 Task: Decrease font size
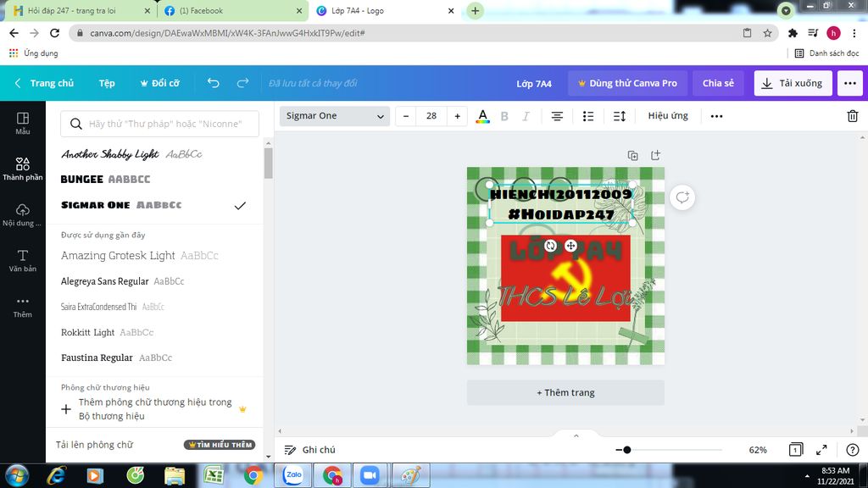point(406,116)
